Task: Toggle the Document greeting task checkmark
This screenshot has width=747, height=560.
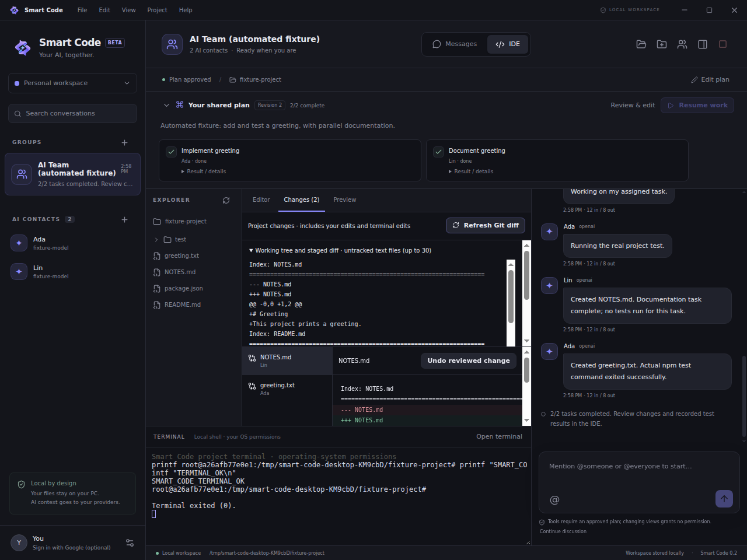Action: 438,152
